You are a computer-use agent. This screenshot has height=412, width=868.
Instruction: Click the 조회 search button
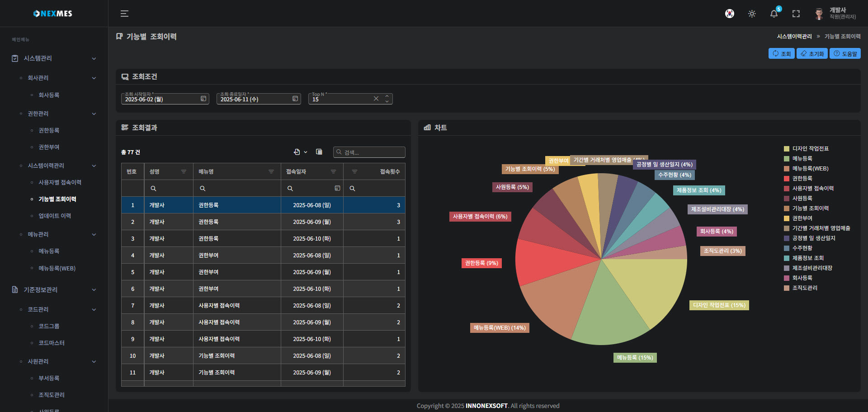tap(781, 53)
